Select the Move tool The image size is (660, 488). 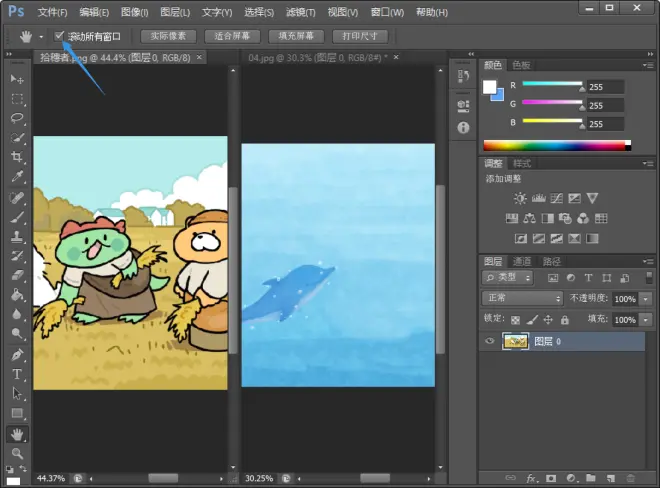[x=17, y=79]
